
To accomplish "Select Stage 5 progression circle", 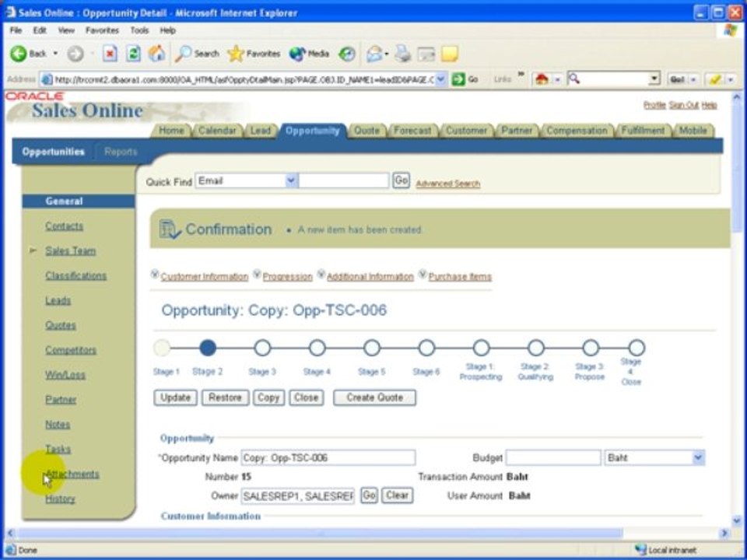I will [x=372, y=348].
